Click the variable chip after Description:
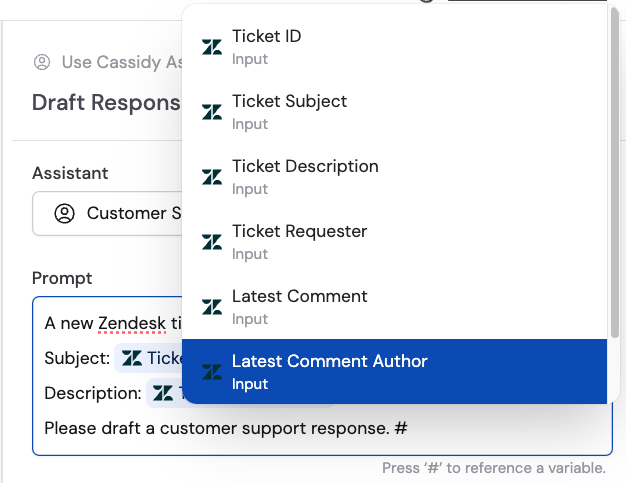This screenshot has width=626, height=483. 164,393
